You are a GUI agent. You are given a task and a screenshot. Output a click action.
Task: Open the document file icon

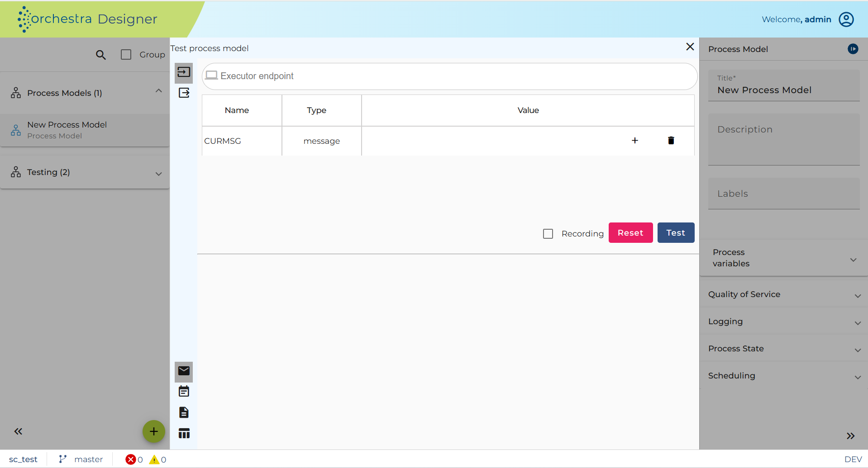pos(184,412)
